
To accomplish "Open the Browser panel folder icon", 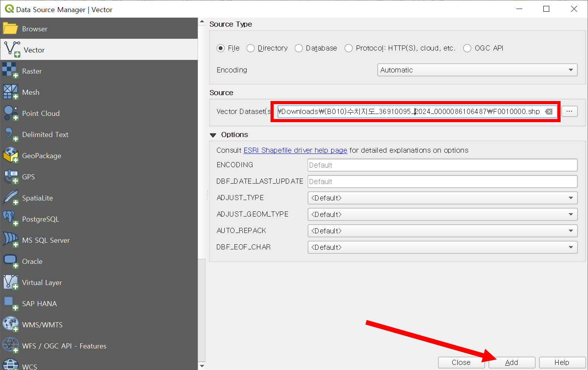I will pyautogui.click(x=10, y=29).
